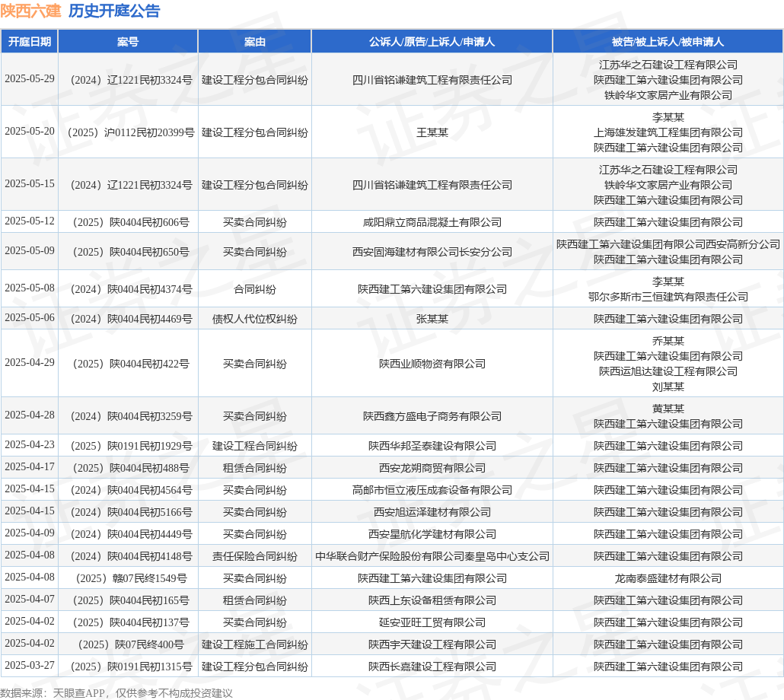
Task: Click plaintiff 延安亚旺工贸有限公司
Action: point(432,622)
